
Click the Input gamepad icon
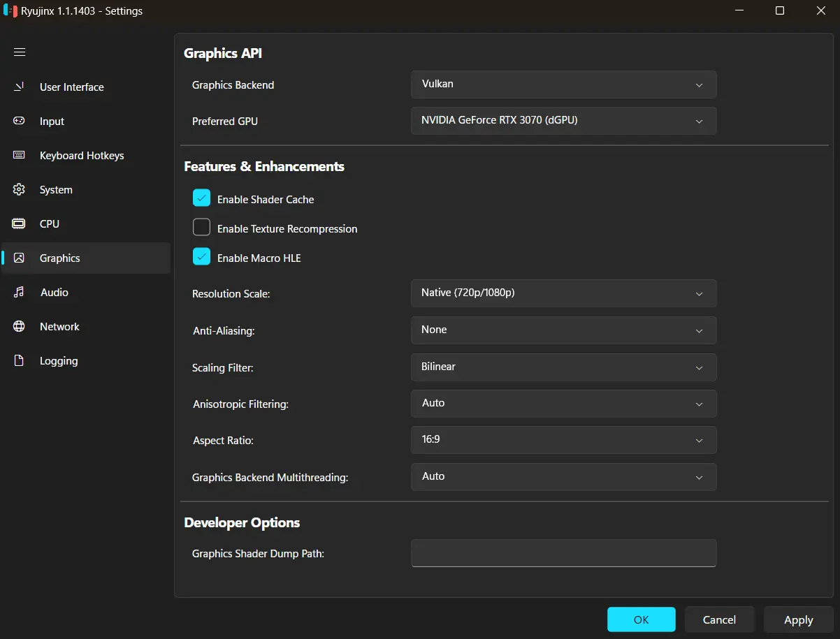[20, 121]
